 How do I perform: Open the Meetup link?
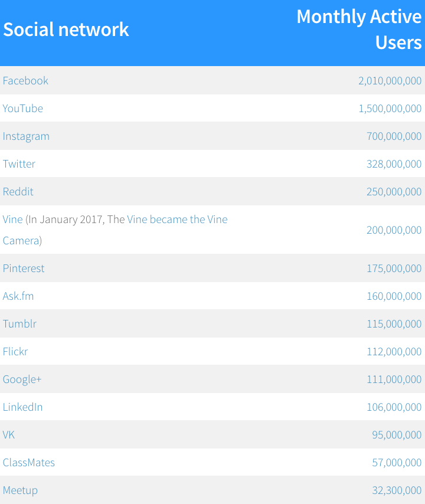(x=20, y=490)
